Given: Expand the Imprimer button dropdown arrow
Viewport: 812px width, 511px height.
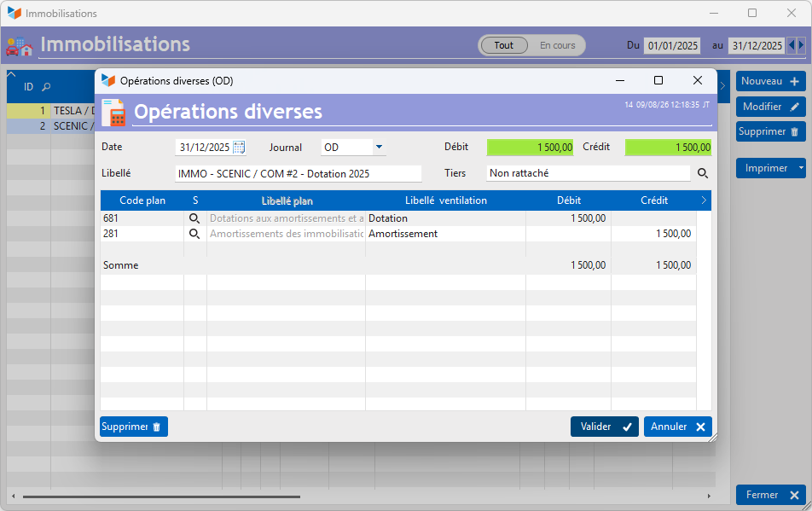Looking at the screenshot, I should (801, 168).
